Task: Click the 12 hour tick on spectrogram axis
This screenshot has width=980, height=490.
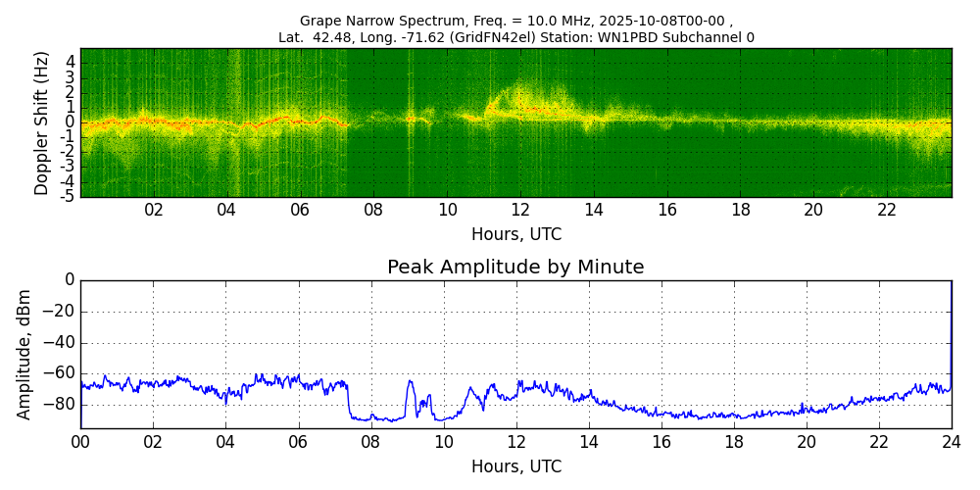Action: coord(520,210)
